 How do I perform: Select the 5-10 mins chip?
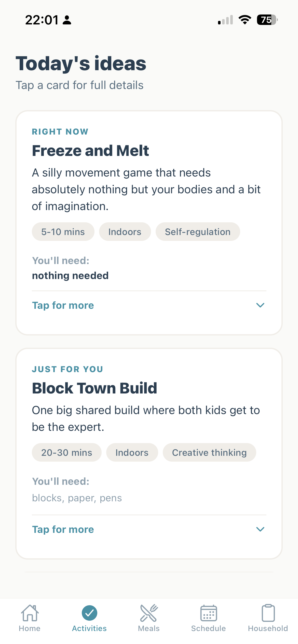pyautogui.click(x=63, y=232)
